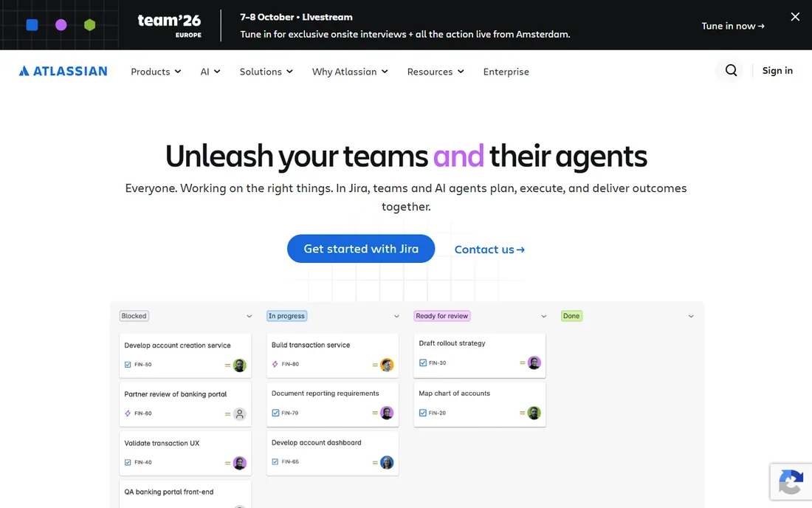Open QA banking portal front-end card
Image resolution: width=812 pixels, height=508 pixels.
(x=185, y=494)
